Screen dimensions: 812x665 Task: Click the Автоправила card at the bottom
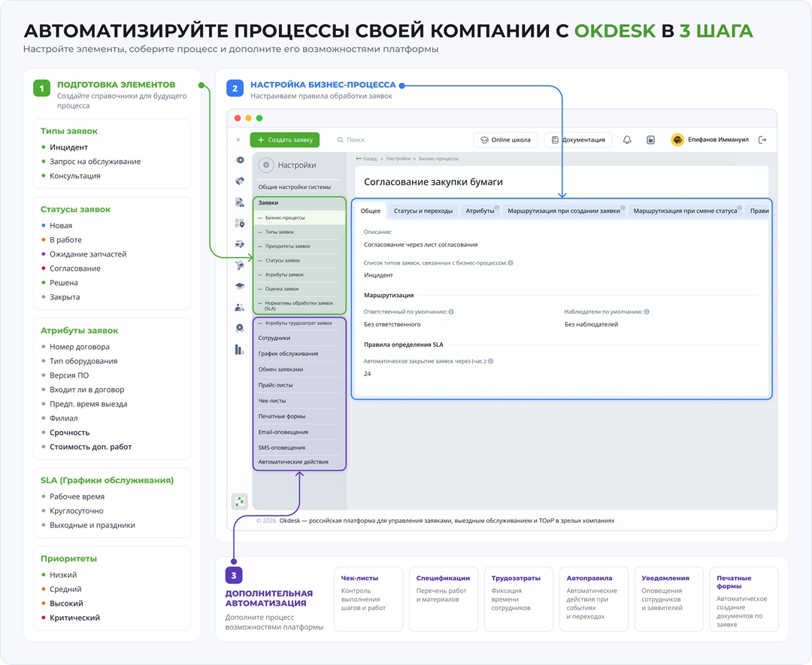(x=594, y=599)
